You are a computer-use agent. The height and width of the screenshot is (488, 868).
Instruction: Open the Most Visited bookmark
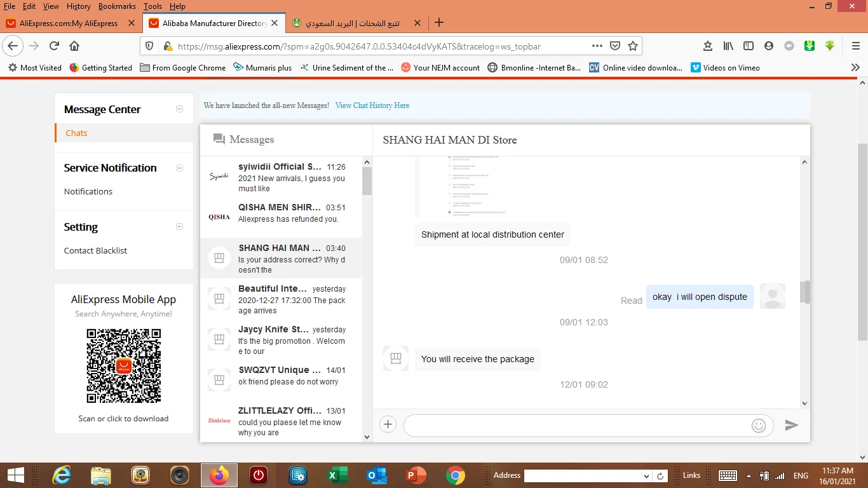tap(35, 67)
